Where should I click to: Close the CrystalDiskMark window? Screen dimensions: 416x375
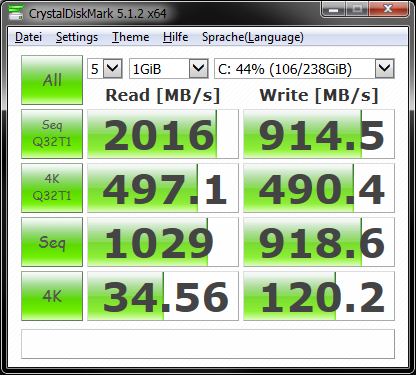[x=388, y=9]
